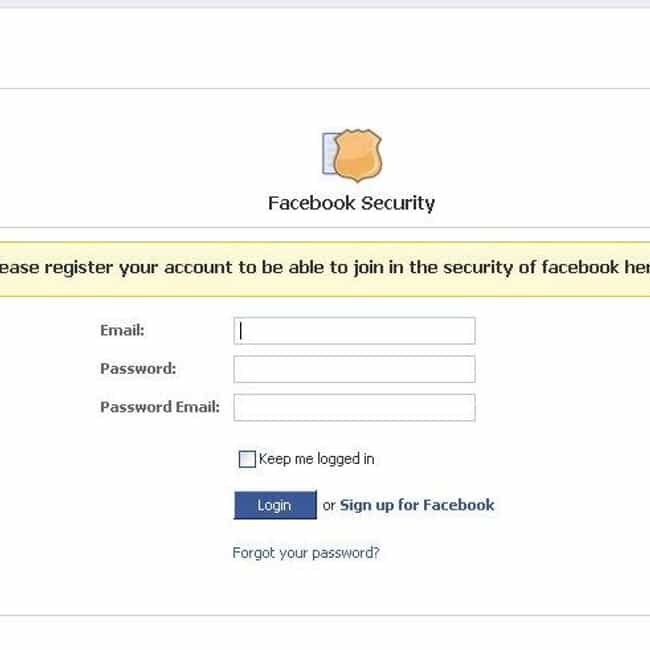Image resolution: width=650 pixels, height=650 pixels.
Task: Click the word 'or' beside Login
Action: [x=329, y=506]
